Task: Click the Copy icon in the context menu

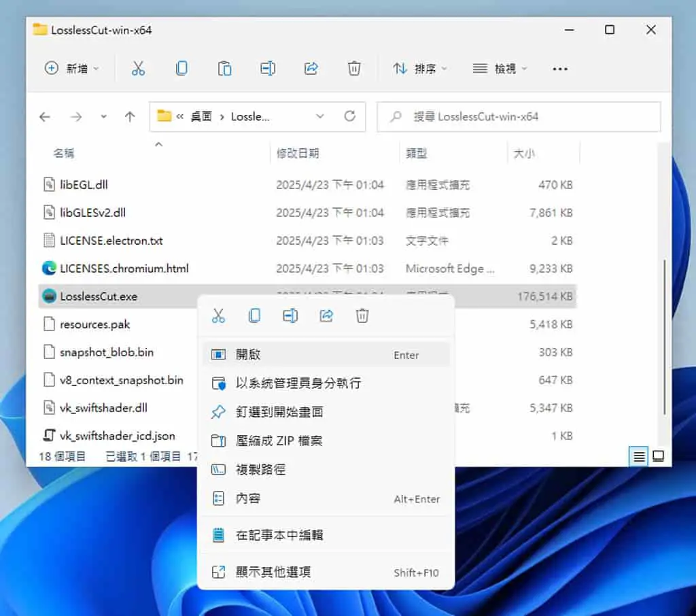Action: tap(254, 315)
